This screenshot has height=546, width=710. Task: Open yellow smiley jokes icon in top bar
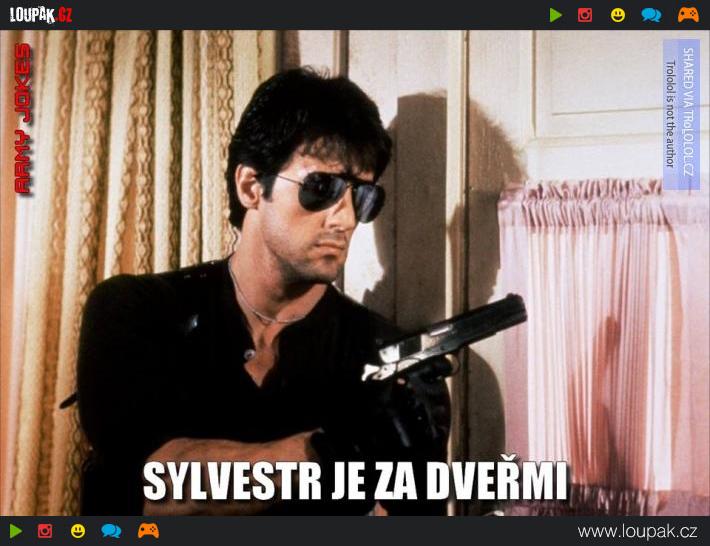(x=618, y=15)
